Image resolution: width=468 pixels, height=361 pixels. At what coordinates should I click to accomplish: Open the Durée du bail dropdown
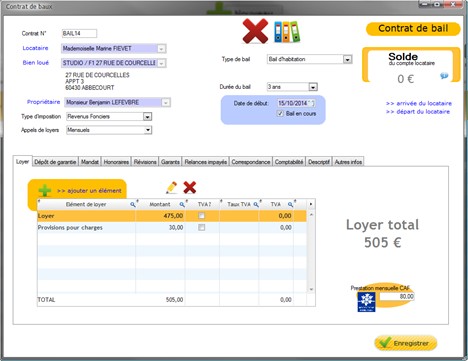point(313,87)
